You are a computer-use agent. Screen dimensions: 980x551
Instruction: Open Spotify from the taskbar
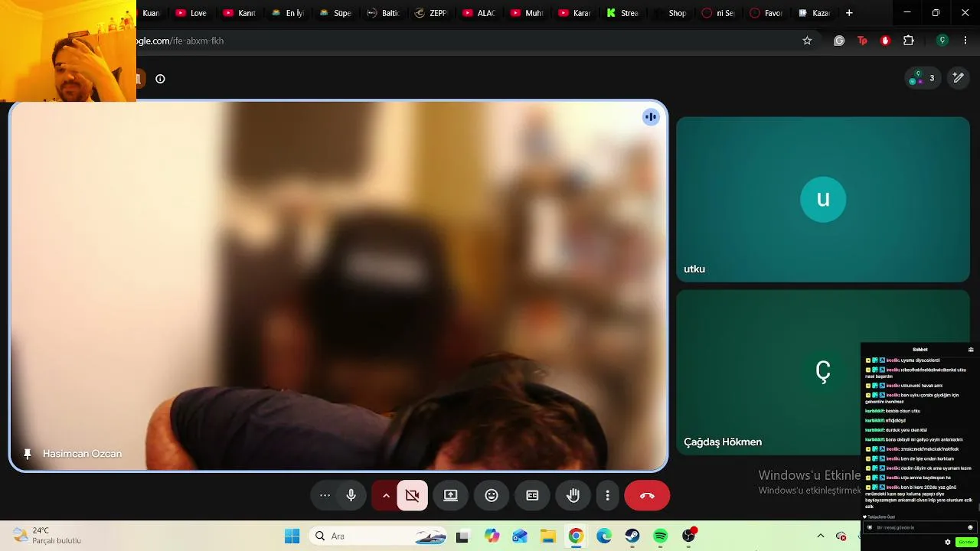661,536
